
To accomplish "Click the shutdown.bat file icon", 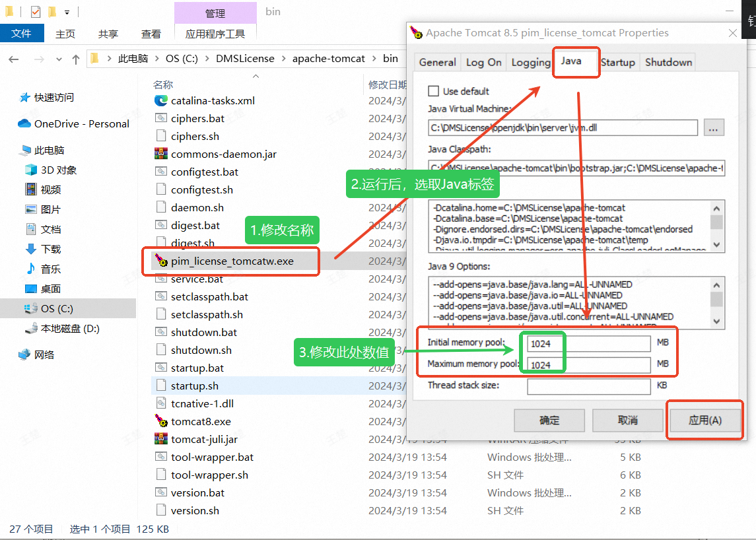I will 160,333.
